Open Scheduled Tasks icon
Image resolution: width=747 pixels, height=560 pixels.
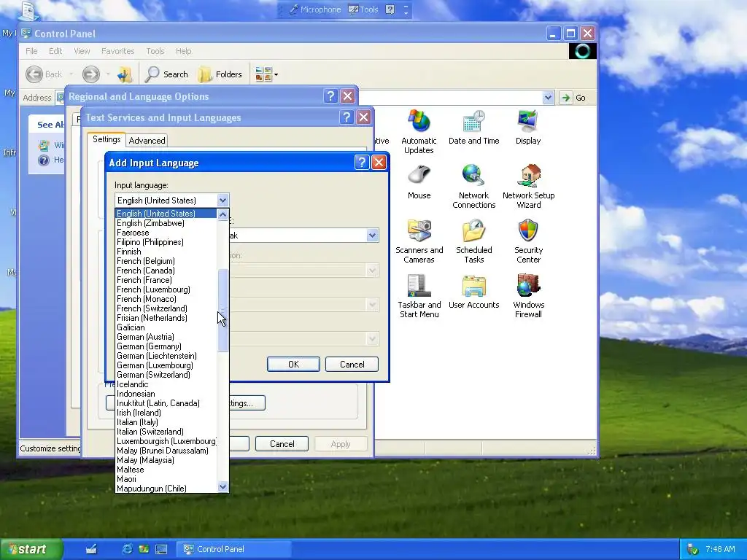(x=473, y=241)
